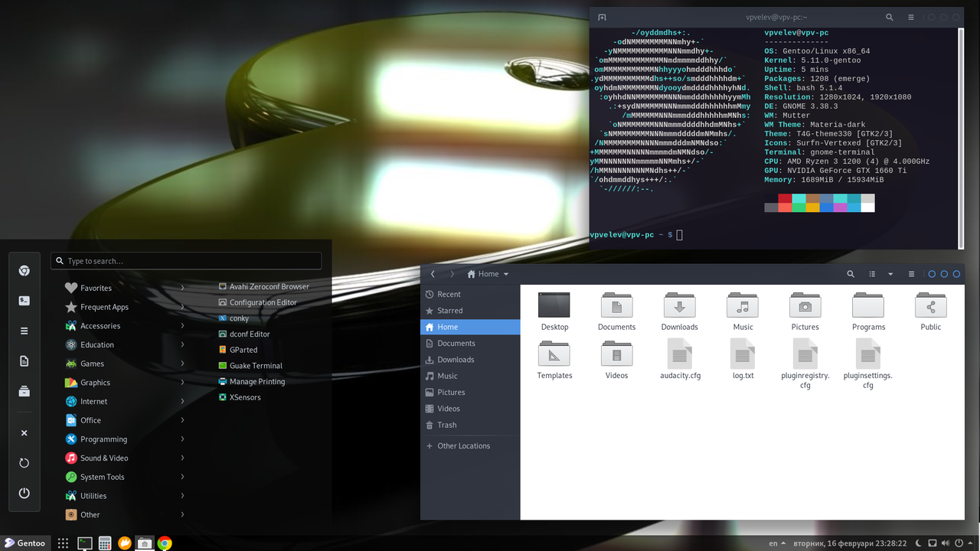Click the date and time clock
This screenshot has height=551, width=980.
click(850, 543)
